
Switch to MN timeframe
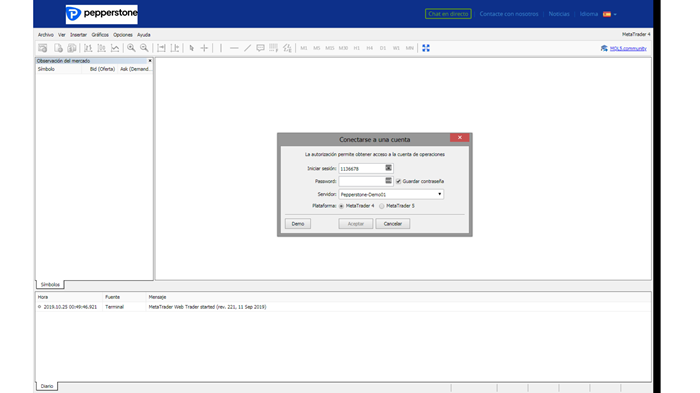(409, 48)
